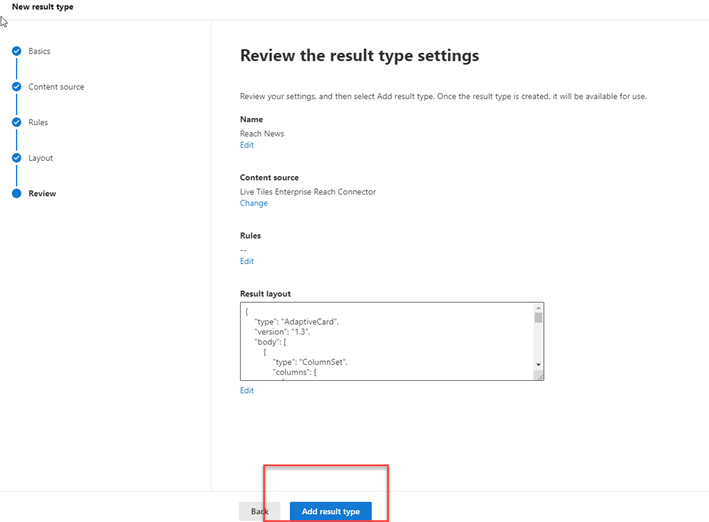Open the Layout wizard step
The image size is (709, 522).
click(x=41, y=158)
